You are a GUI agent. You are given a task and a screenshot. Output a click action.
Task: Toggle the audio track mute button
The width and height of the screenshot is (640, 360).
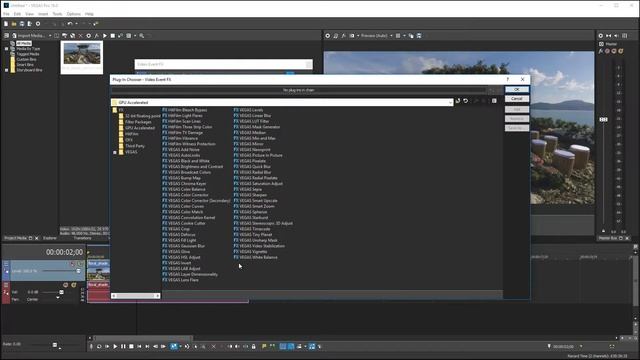coord(66,285)
